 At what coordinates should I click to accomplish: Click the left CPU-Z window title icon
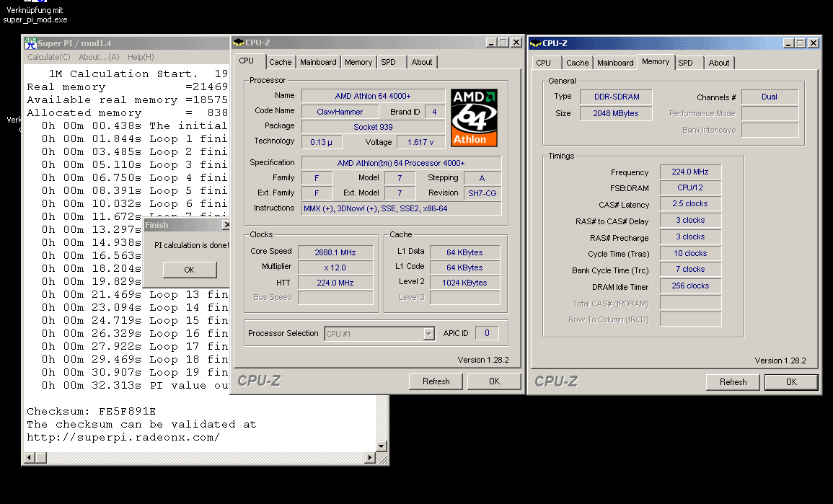tap(239, 43)
